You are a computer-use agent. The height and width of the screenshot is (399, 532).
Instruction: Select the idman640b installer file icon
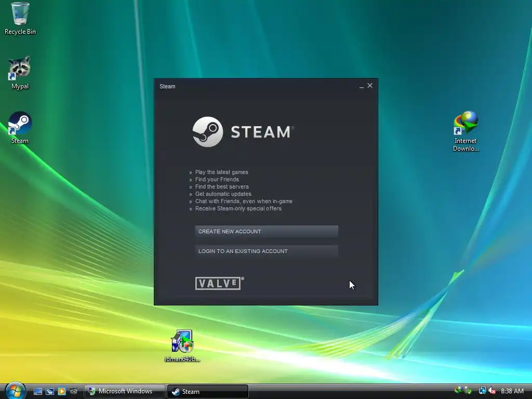coord(182,345)
